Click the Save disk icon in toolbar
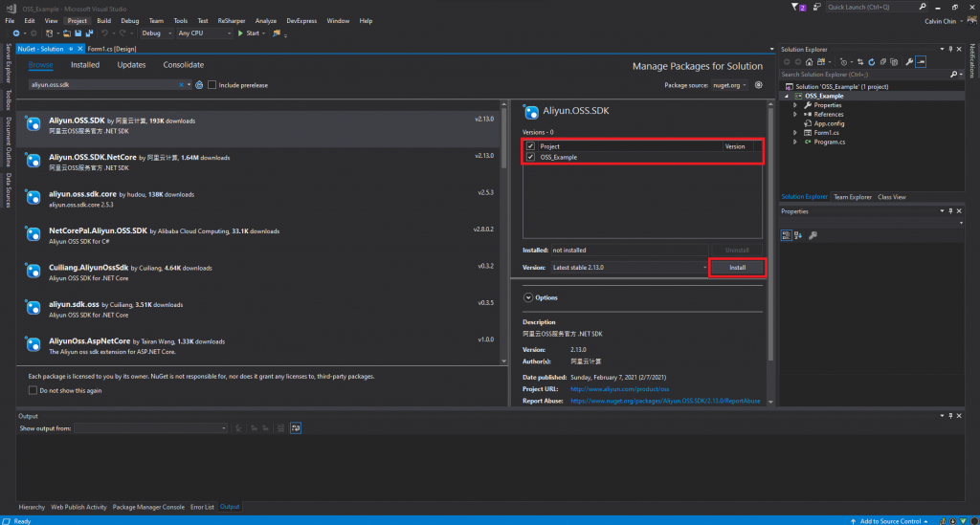 coord(78,33)
